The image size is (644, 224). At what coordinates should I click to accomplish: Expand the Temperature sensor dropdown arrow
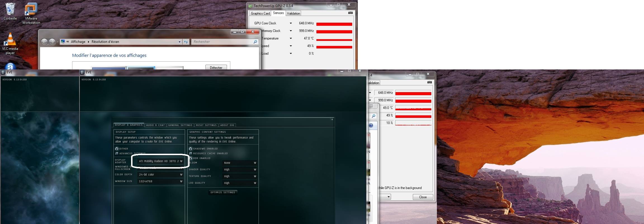coord(291,38)
